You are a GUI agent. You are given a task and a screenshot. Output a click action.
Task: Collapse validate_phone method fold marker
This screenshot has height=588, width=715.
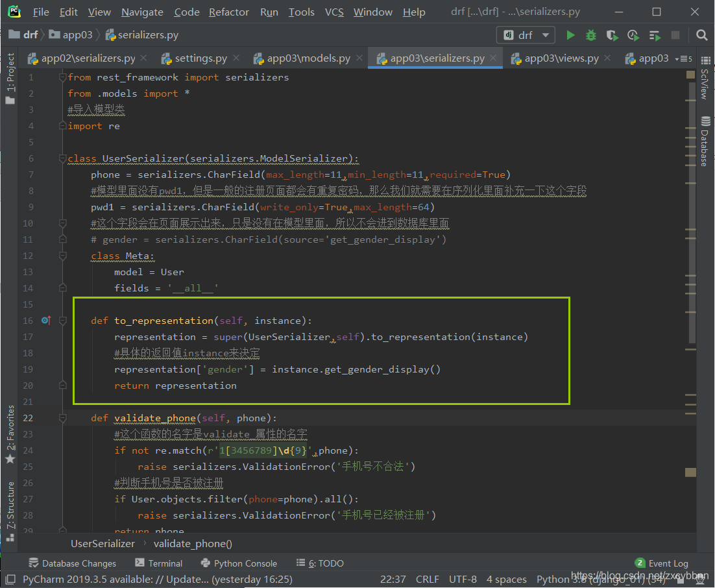pos(63,418)
